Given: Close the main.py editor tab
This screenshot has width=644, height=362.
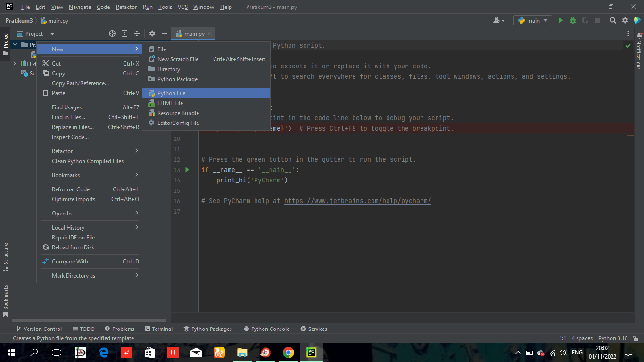Looking at the screenshot, I should [x=210, y=33].
